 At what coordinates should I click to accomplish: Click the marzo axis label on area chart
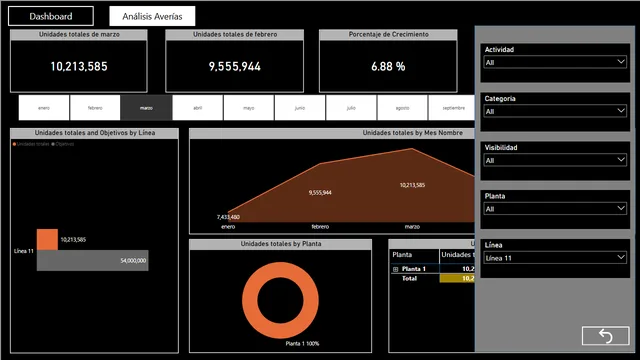412,227
